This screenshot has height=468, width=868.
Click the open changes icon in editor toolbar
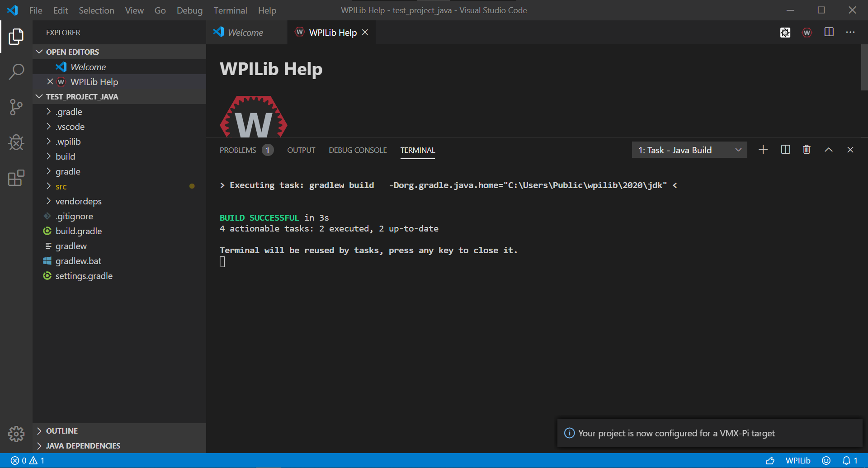785,33
